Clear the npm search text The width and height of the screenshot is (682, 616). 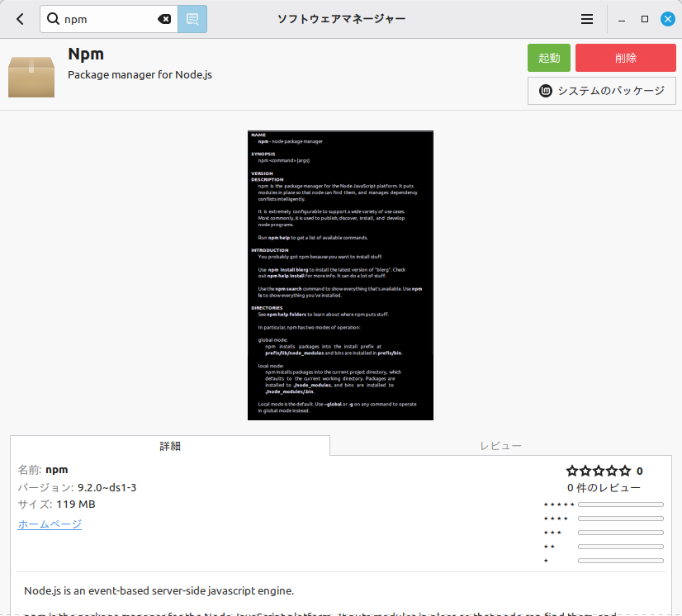tap(164, 19)
